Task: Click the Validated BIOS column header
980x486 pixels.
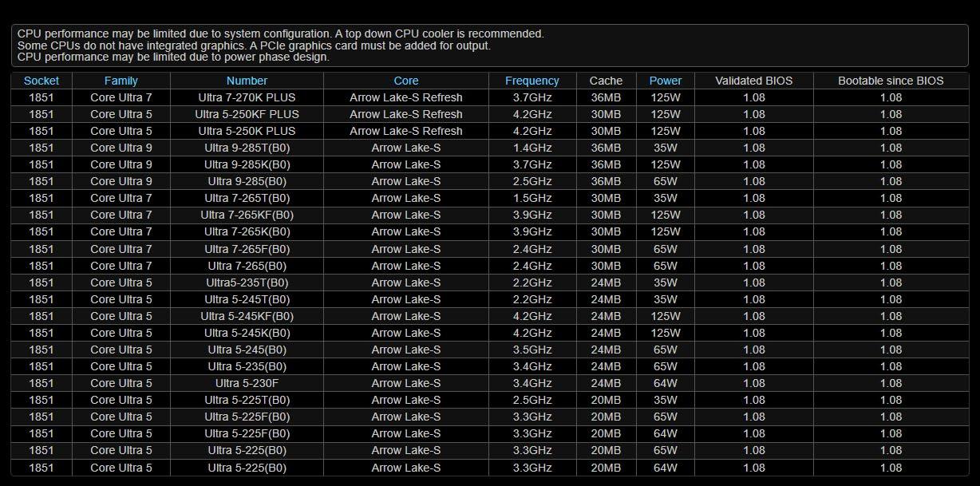Action: click(753, 81)
